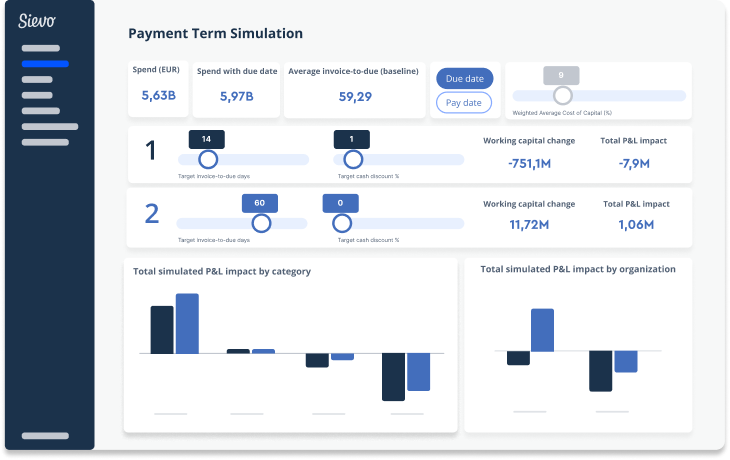Screen dimensions: 730x460
Task: Click scenario 1 target cash discount slider handle
Action: [x=353, y=159]
